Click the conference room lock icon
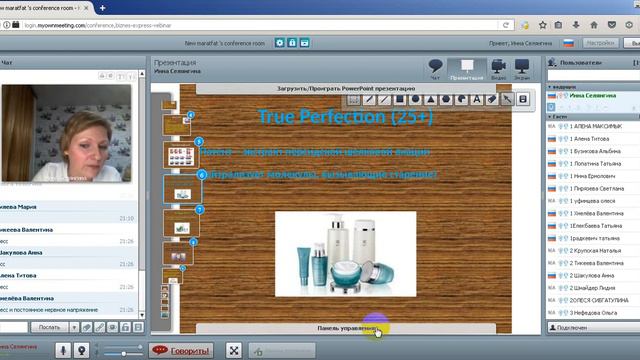The image size is (640, 360). (x=292, y=43)
